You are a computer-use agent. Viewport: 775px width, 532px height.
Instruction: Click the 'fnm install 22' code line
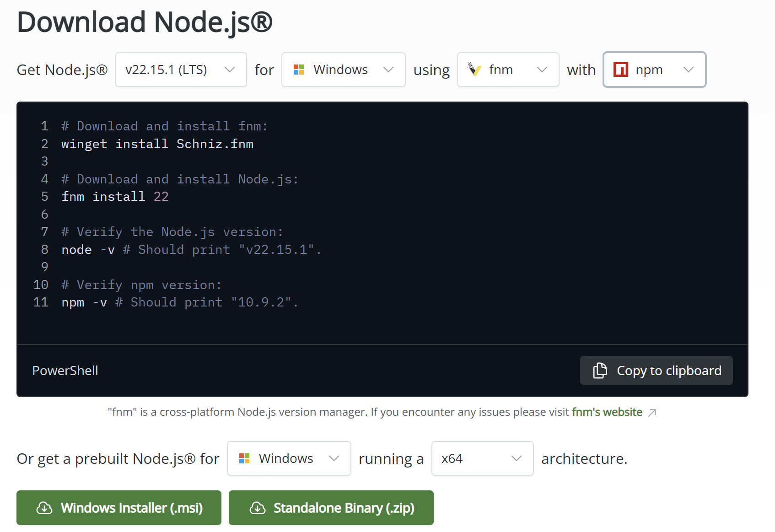115,197
